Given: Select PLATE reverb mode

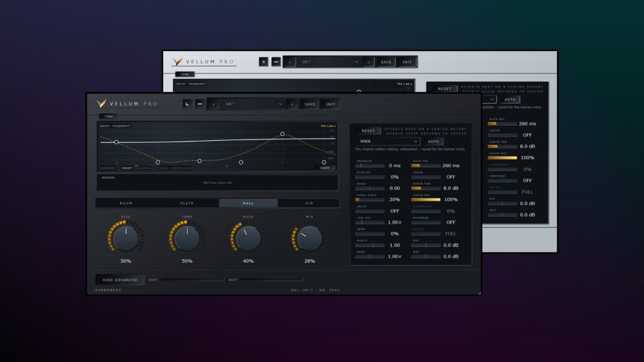Looking at the screenshot, I should 187,203.
